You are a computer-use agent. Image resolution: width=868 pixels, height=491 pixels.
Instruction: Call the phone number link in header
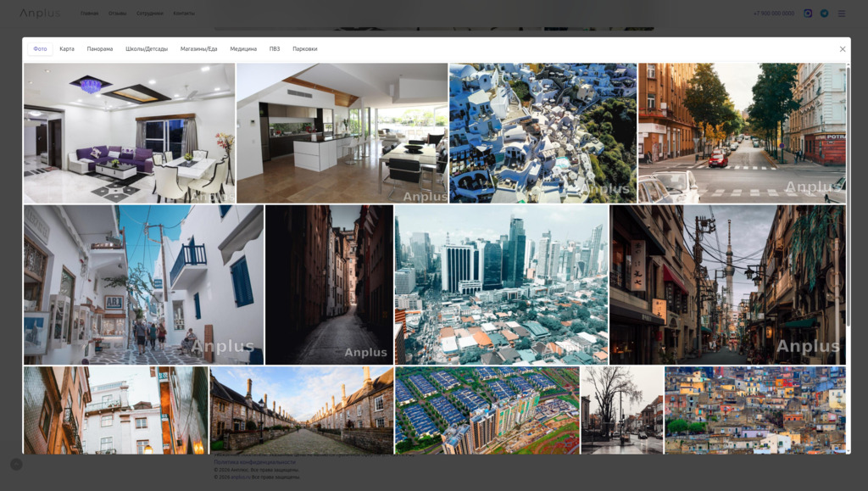coord(774,14)
